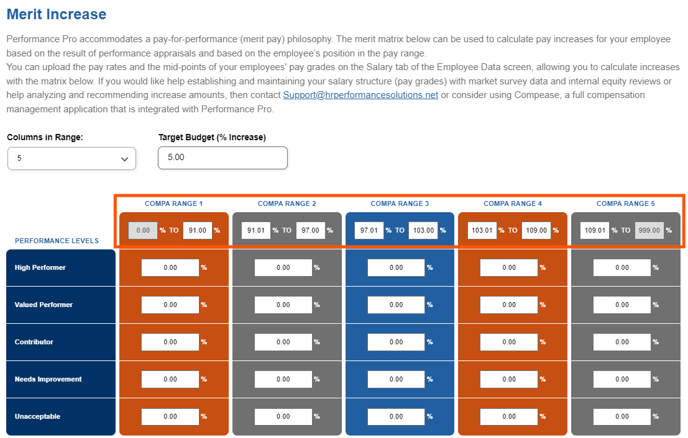Select Needs Improvement percent in Compa Range 4
This screenshot has height=438, width=688.
(509, 379)
